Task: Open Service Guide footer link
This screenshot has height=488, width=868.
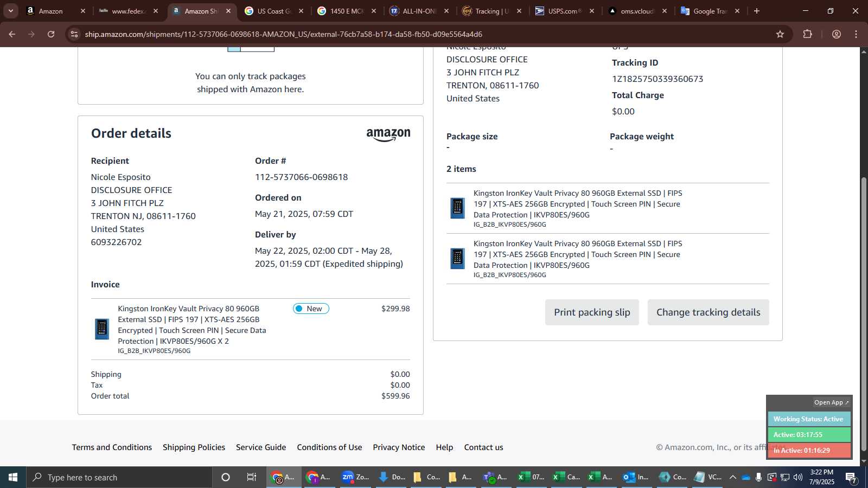Action: pos(261,447)
